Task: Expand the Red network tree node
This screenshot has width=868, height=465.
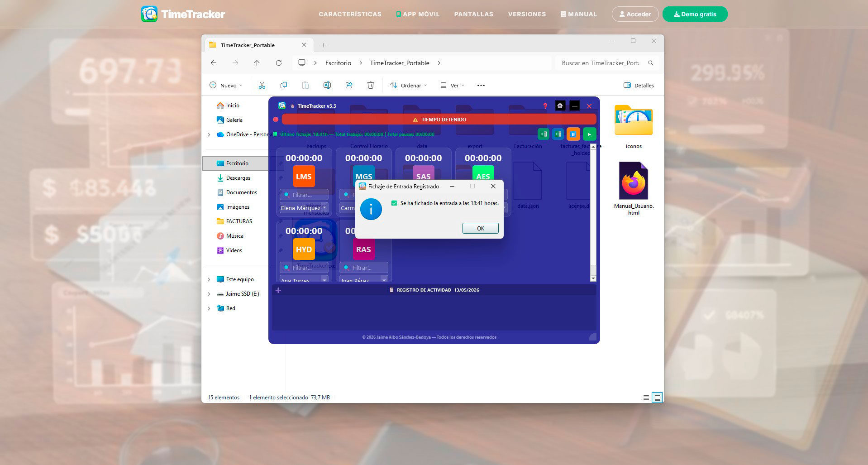Action: click(x=209, y=308)
